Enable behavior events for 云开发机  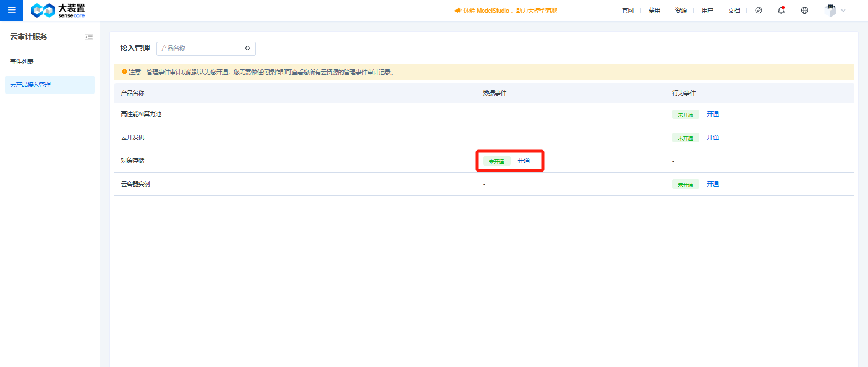click(713, 137)
